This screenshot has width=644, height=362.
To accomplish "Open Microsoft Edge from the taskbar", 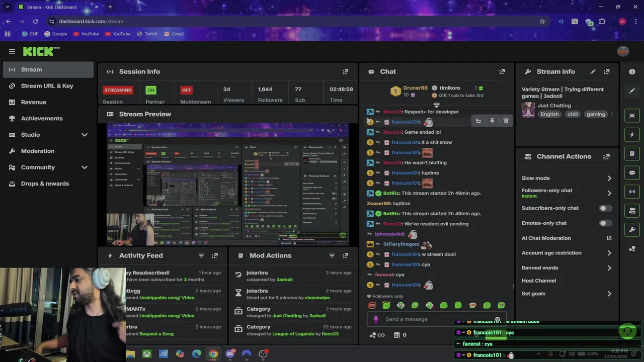I will (197, 354).
